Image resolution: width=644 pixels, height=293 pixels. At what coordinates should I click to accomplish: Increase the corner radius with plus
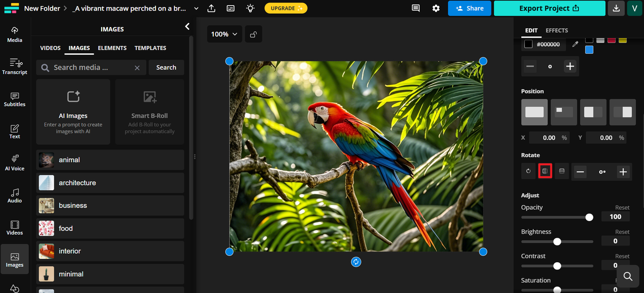(x=570, y=66)
